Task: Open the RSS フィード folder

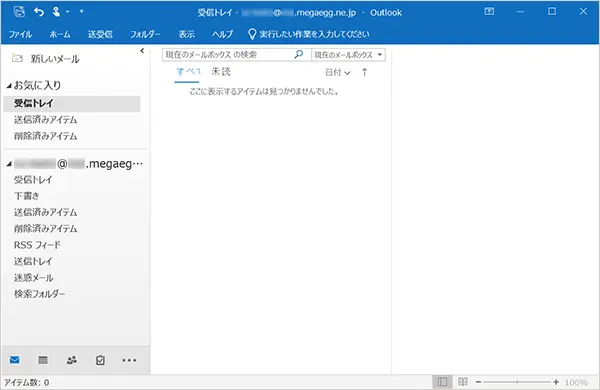Action: 38,245
